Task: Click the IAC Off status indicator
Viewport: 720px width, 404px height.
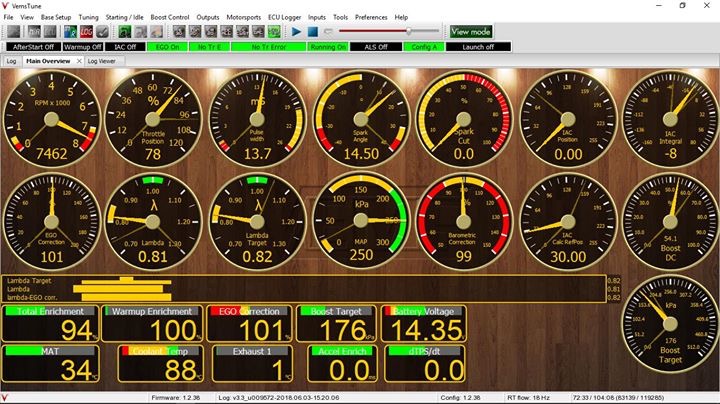Action: point(125,47)
